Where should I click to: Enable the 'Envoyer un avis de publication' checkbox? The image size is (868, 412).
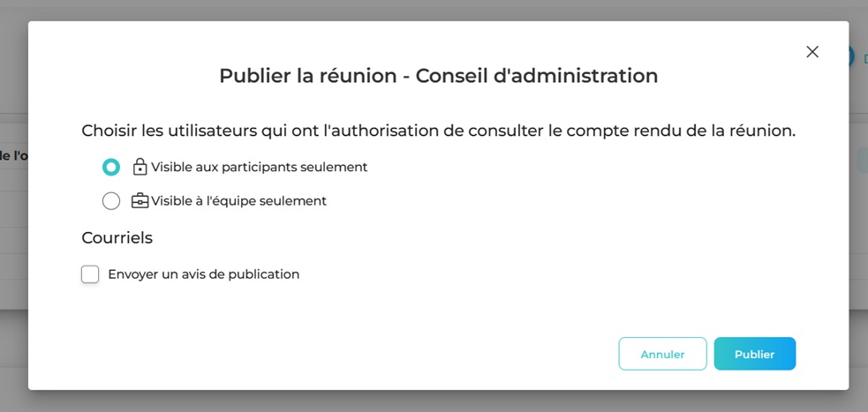tap(90, 274)
